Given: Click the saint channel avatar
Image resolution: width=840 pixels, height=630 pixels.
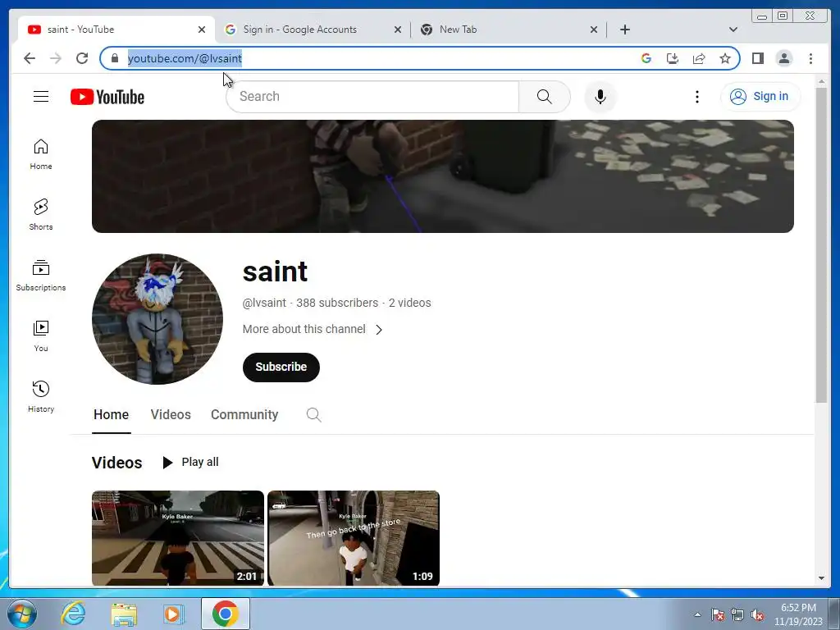Looking at the screenshot, I should click(x=157, y=319).
